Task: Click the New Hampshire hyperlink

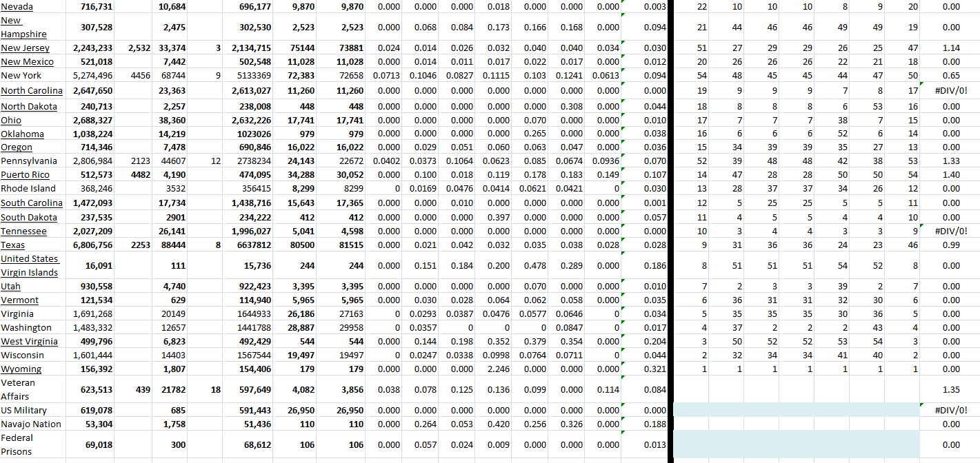Action: [23, 28]
